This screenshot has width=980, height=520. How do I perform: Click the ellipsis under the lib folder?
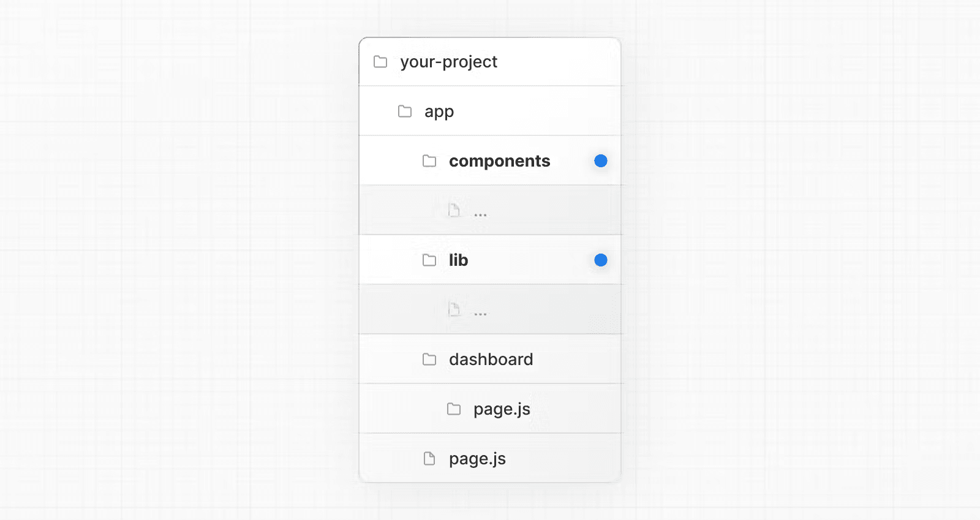[480, 314]
